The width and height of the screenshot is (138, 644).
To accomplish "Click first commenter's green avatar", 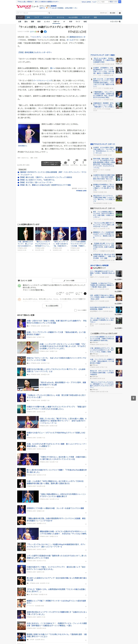I will pos(19,286).
